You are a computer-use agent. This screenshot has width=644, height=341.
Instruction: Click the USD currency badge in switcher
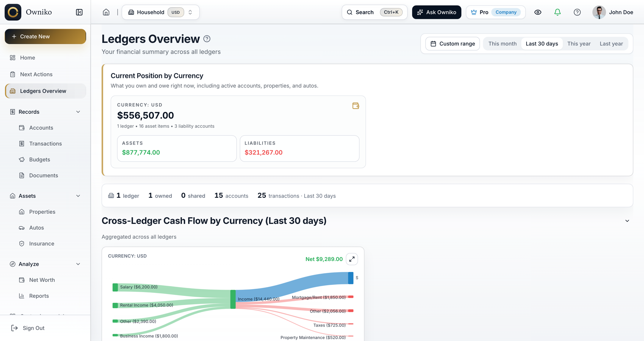(176, 12)
